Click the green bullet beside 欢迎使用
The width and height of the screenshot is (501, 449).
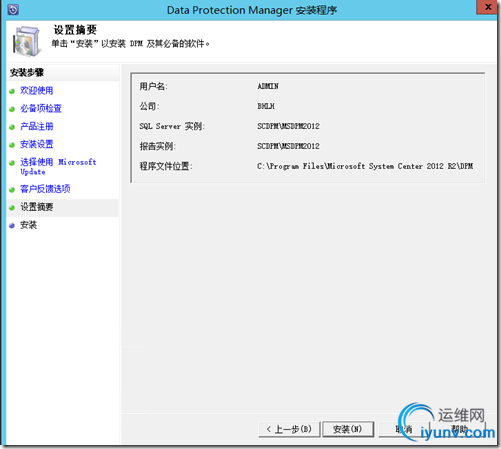coord(12,91)
